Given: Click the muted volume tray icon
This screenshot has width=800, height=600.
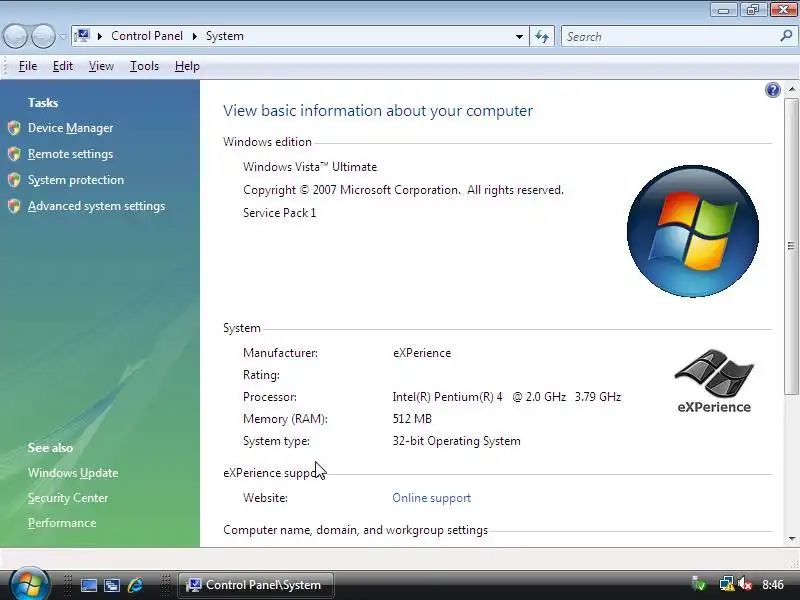Looking at the screenshot, I should click(x=745, y=584).
